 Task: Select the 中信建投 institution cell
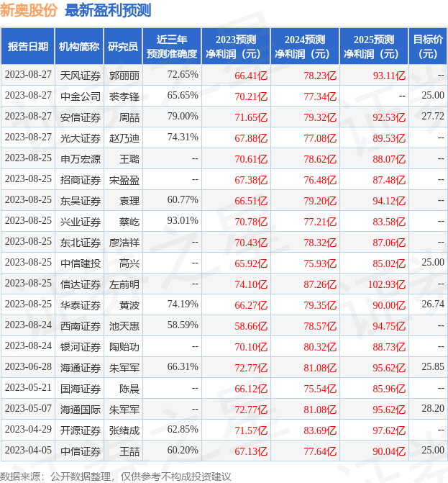pos(81,263)
